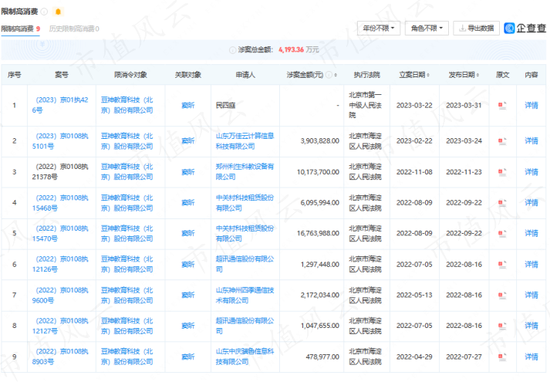Select court 北京市第一中级人民法院
The image size is (550, 382).
(365, 105)
